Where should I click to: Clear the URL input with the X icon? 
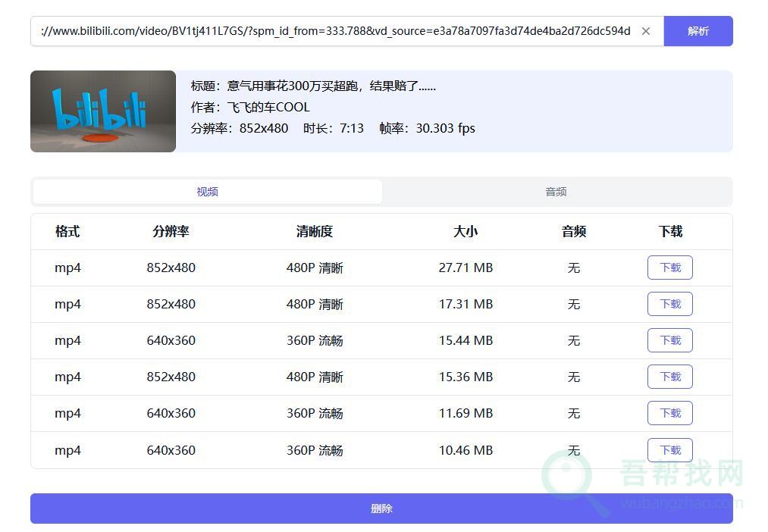645,31
